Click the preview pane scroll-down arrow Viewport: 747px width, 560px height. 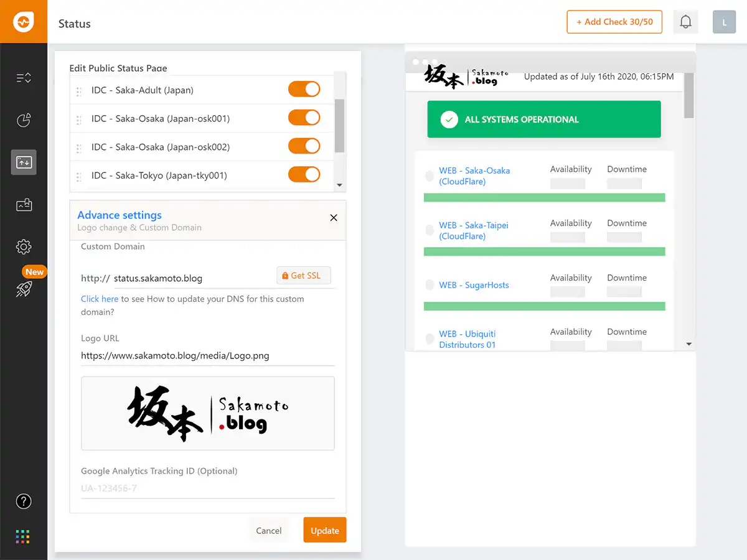point(688,344)
